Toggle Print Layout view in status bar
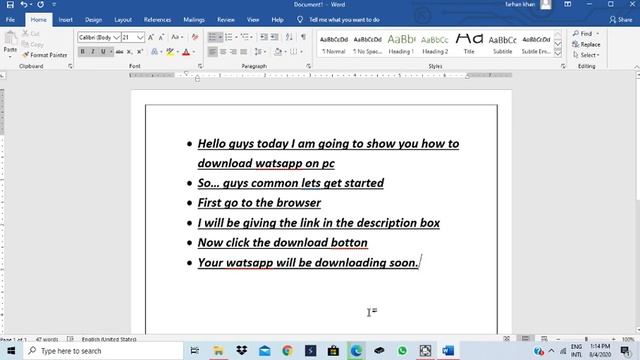640x360 pixels. tap(525, 338)
